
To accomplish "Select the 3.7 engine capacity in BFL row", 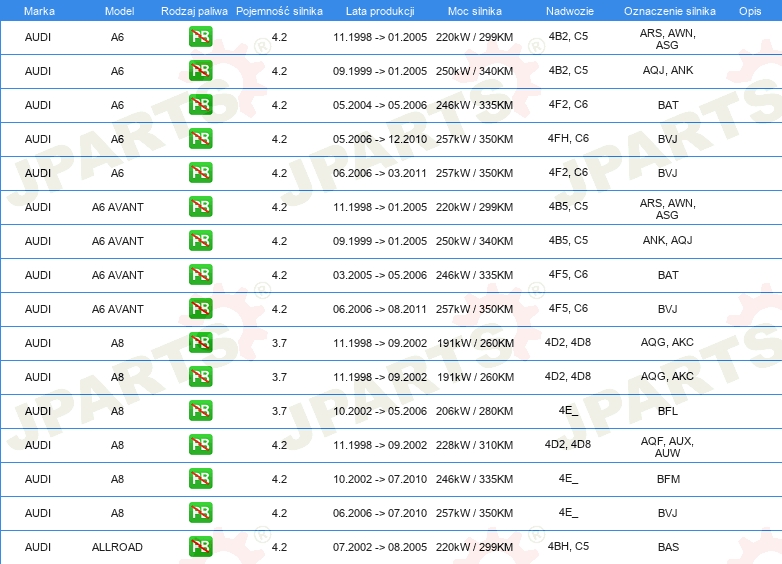I will coord(279,411).
